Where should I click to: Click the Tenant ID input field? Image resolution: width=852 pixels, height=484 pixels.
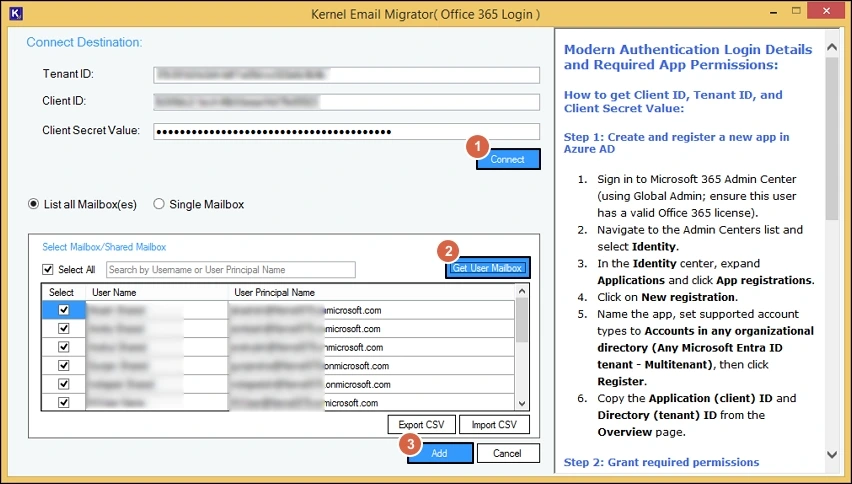pyautogui.click(x=346, y=74)
